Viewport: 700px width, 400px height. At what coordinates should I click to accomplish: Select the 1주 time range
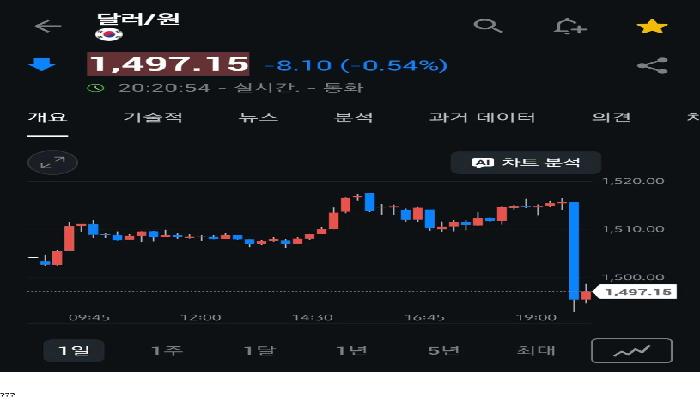pyautogui.click(x=166, y=351)
